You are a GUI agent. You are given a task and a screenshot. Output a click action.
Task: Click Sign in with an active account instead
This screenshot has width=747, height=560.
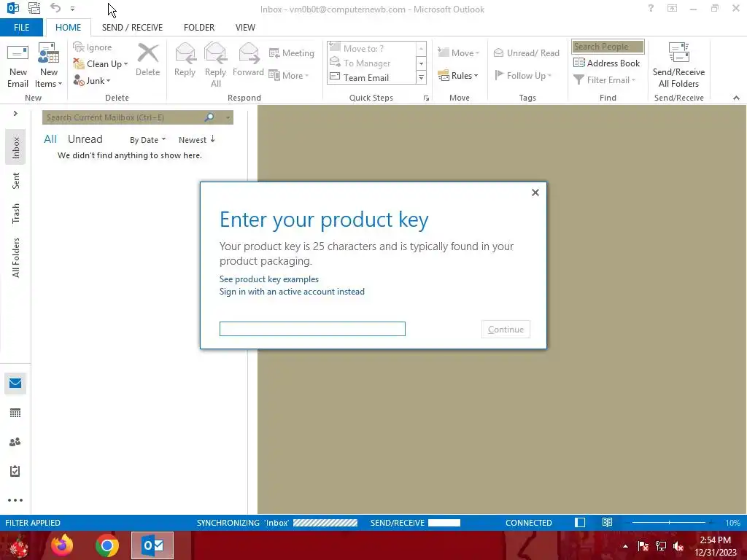click(292, 292)
